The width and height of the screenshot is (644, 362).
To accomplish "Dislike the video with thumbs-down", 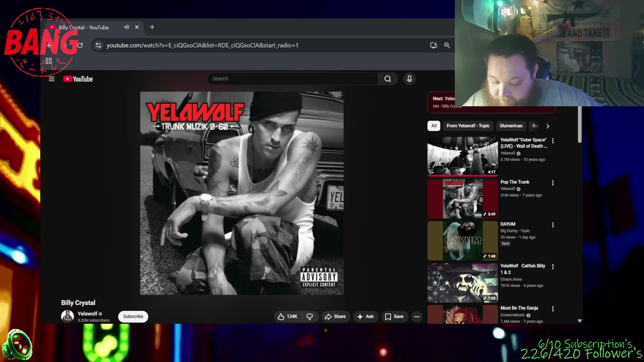I will tap(309, 317).
